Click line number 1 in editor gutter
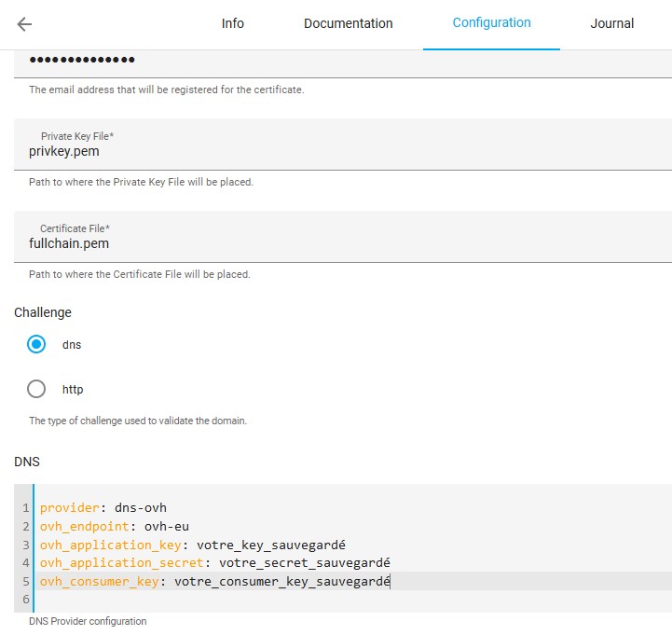Viewport: 672px width, 635px height. pos(27,508)
